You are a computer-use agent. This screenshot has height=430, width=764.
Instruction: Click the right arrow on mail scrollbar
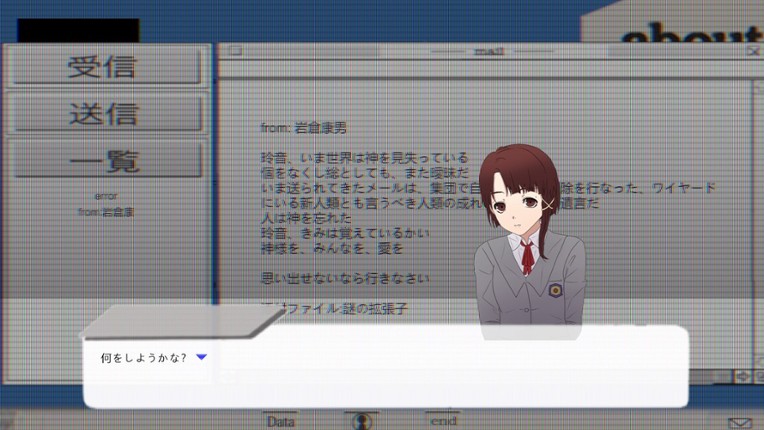point(743,376)
